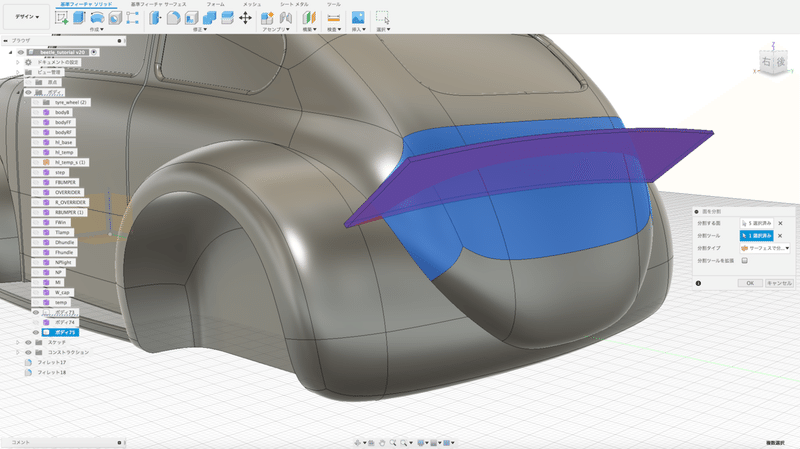
Task: Show the FBUMPER body via eye icon
Action: 36,182
